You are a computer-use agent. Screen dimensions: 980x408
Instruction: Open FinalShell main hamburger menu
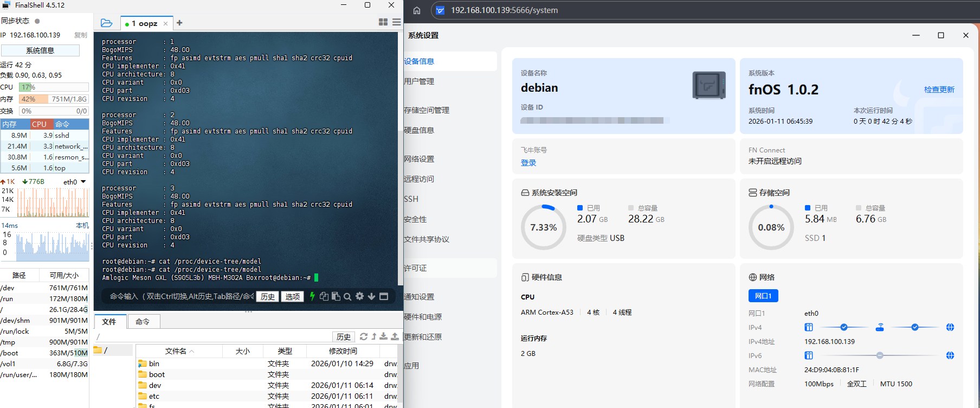(397, 22)
